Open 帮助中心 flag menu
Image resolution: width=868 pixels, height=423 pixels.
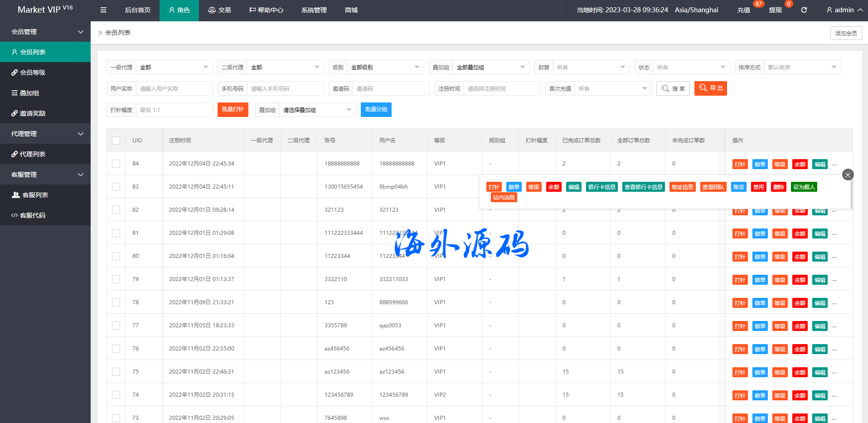tap(266, 10)
